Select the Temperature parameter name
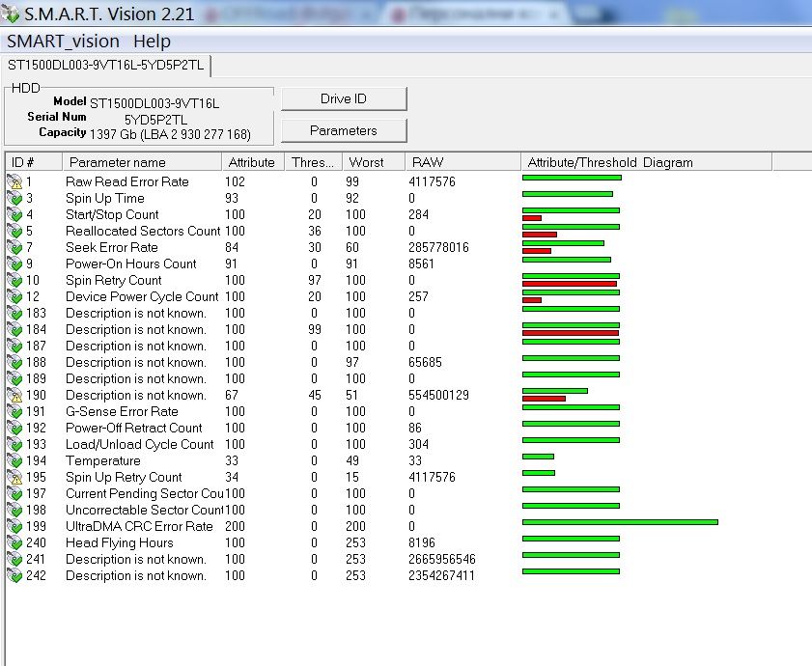 (102, 461)
